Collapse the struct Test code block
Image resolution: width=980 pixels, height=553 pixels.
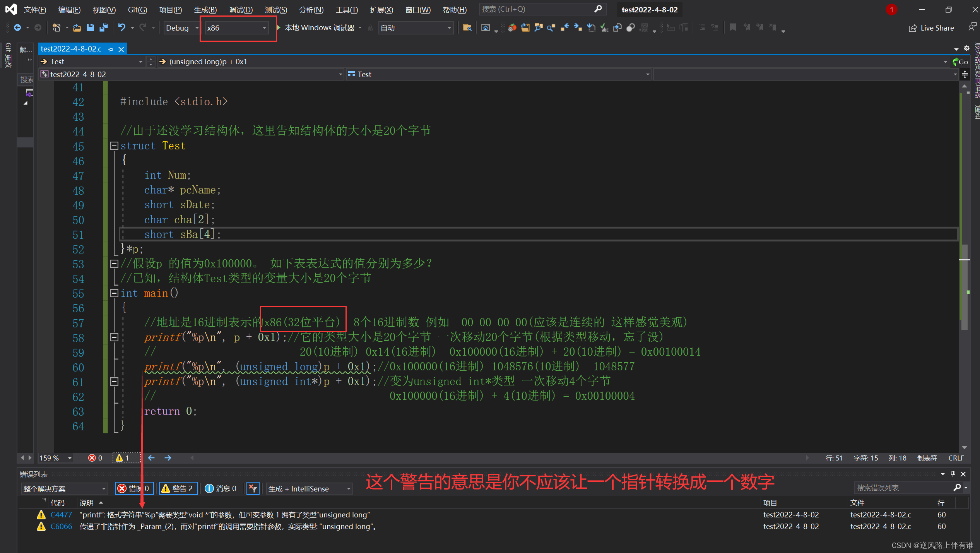114,146
